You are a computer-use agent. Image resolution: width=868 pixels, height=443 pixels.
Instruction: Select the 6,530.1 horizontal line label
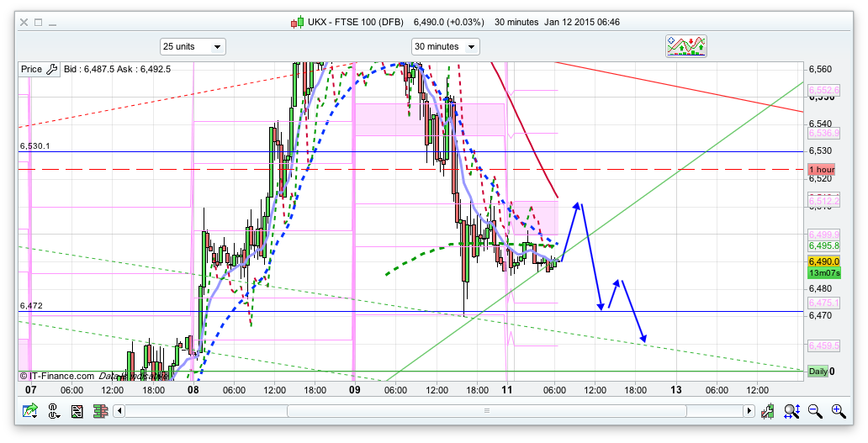coord(35,146)
